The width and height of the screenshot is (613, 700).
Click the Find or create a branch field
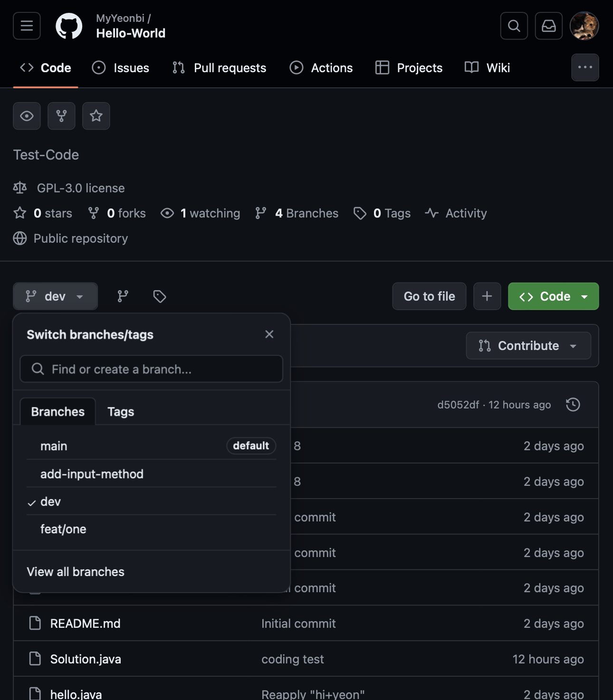click(151, 369)
